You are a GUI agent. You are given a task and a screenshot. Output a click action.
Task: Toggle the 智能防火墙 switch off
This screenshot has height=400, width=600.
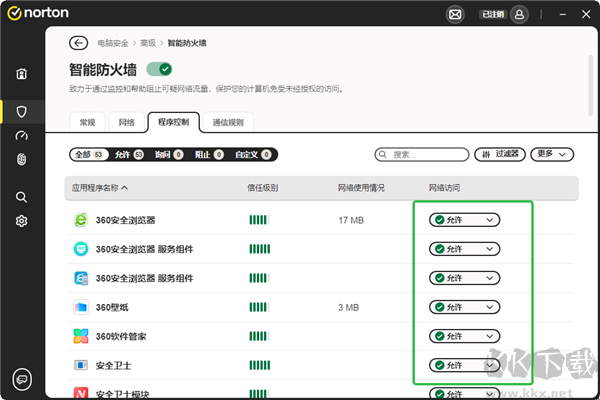click(x=159, y=69)
